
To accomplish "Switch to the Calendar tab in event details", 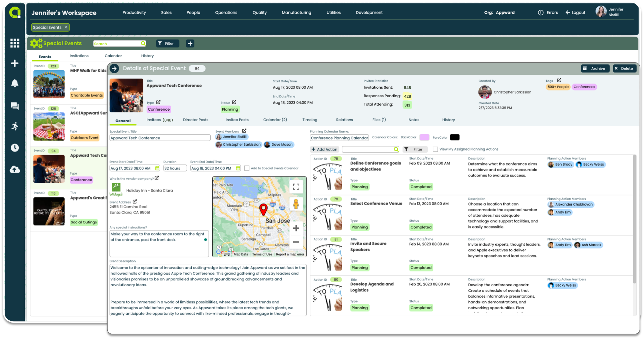I will click(275, 120).
